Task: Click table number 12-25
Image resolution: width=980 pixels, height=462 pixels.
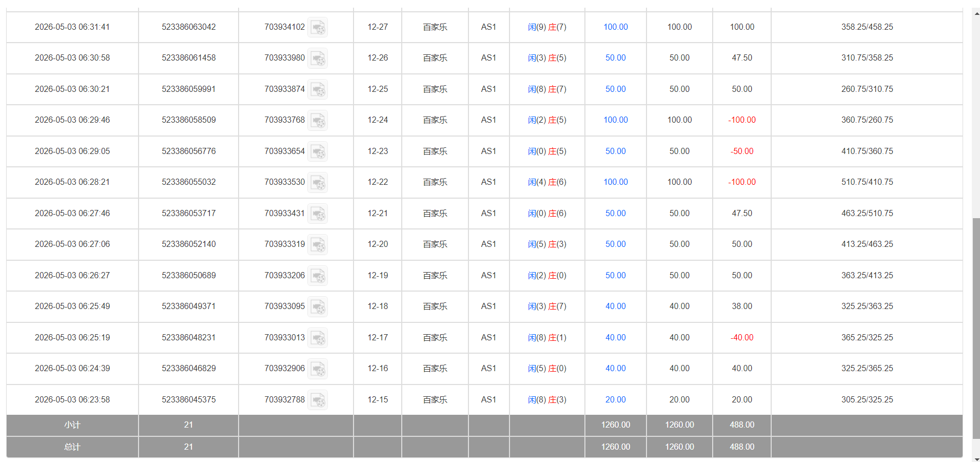Action: point(378,89)
